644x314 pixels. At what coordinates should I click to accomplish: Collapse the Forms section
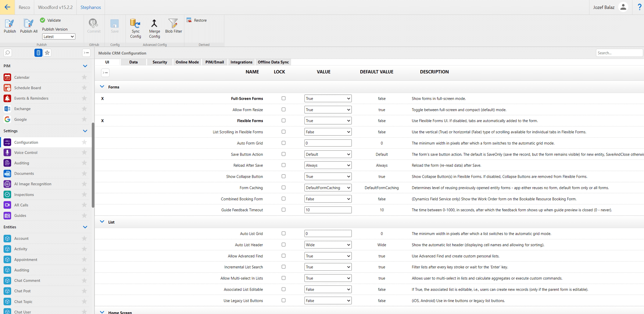(102, 87)
